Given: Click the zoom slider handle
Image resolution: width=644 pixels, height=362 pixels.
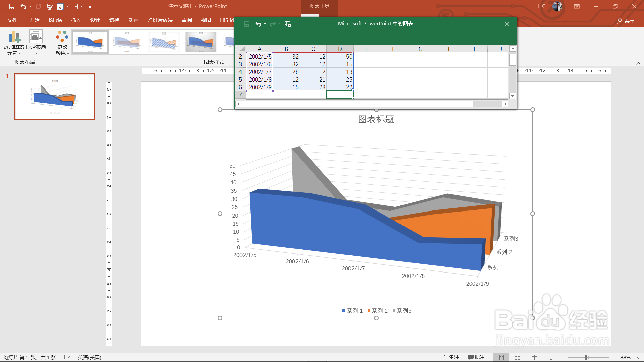Looking at the screenshot, I should (586, 357).
